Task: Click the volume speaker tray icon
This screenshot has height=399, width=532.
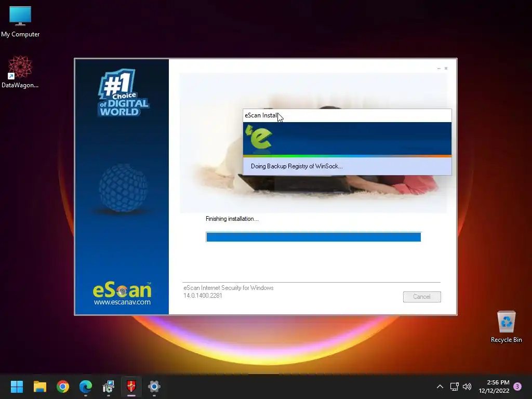Action: tap(467, 387)
